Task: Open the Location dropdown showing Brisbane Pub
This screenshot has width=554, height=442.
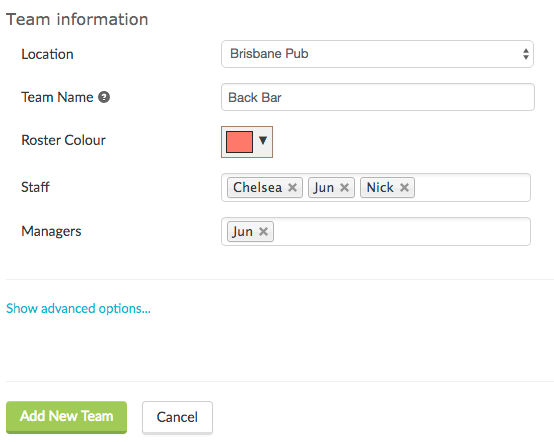Action: [x=377, y=54]
